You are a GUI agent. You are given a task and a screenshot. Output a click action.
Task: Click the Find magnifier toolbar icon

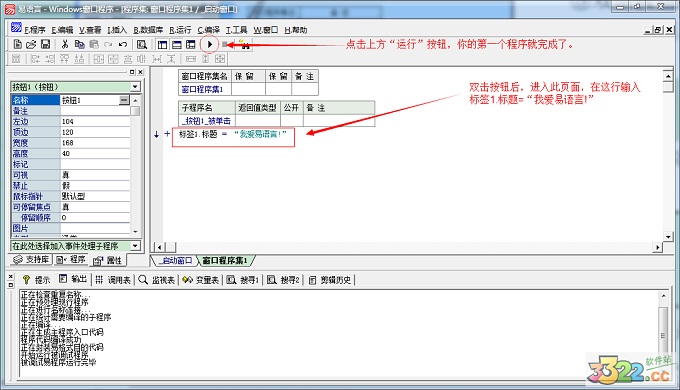[x=142, y=44]
